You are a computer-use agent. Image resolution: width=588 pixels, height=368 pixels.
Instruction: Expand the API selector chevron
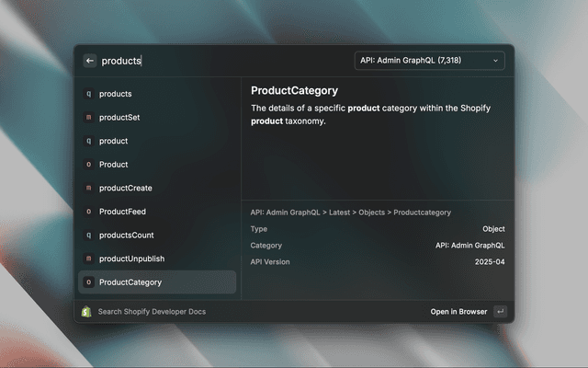[x=496, y=61]
